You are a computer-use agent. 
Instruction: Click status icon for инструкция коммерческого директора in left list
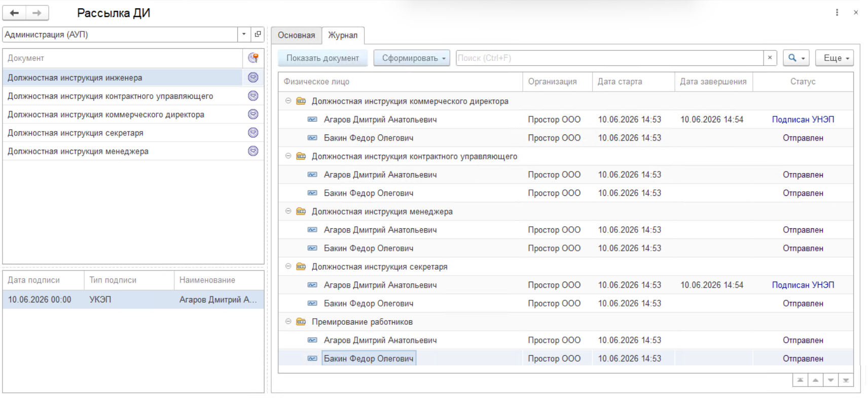pyautogui.click(x=253, y=114)
